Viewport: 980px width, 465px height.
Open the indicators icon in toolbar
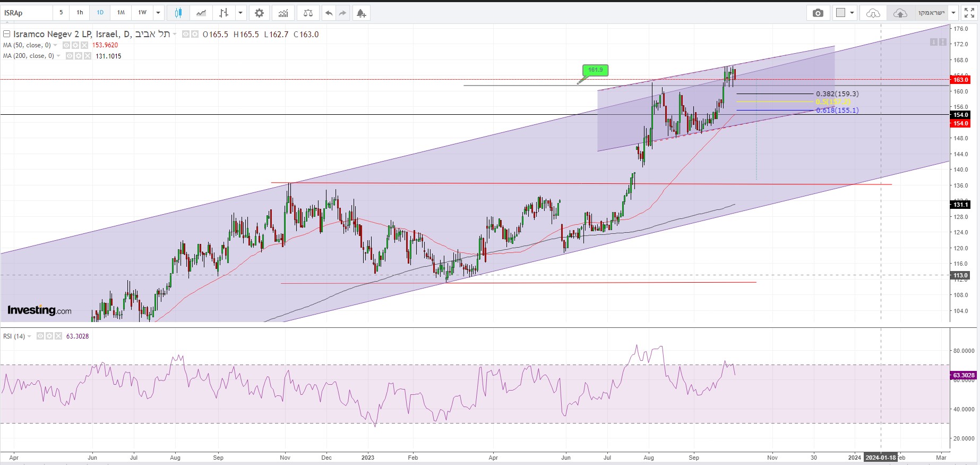pyautogui.click(x=283, y=13)
